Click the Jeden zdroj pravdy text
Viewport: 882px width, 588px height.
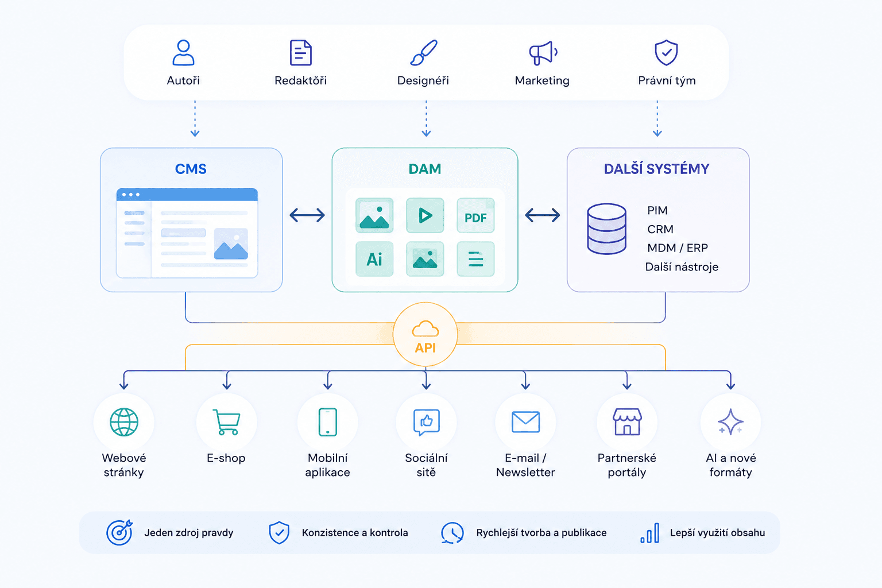(x=189, y=533)
